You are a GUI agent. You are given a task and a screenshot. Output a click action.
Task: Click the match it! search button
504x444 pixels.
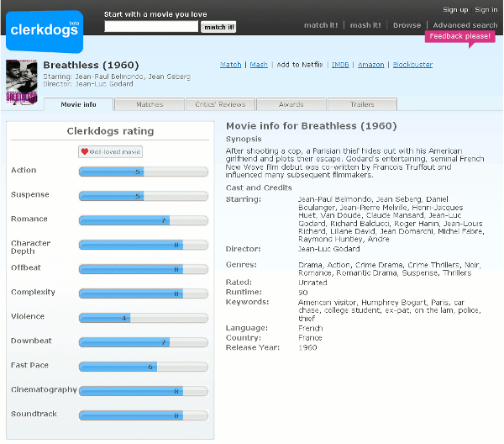click(218, 27)
